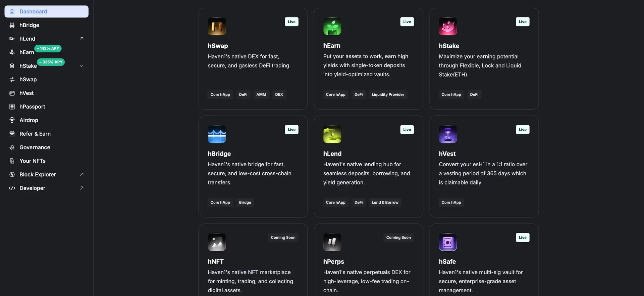
Task: Open Governance from the sidebar
Action: point(35,147)
